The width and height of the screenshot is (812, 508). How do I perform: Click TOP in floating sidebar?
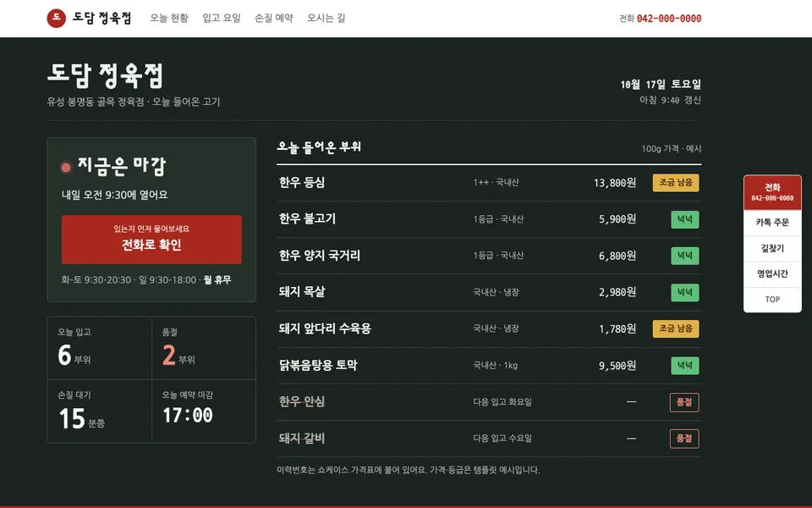(x=772, y=300)
